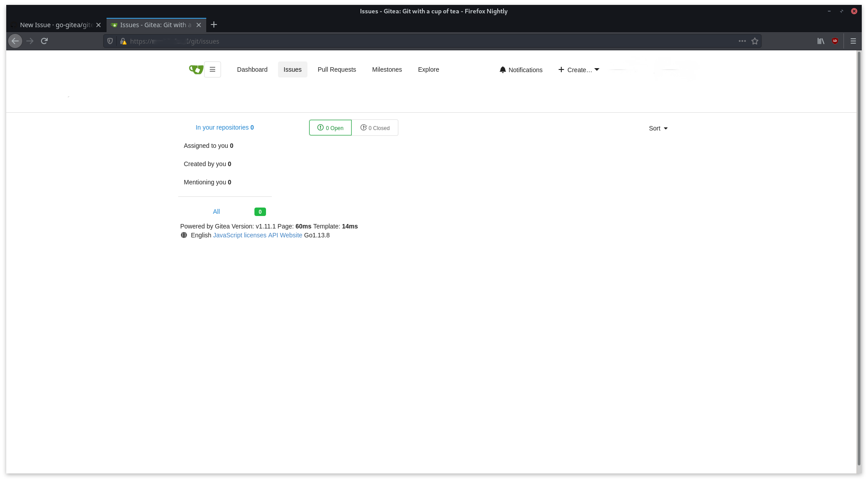Image resolution: width=868 pixels, height=481 pixels.
Task: Select the All repositories filter
Action: pos(217,212)
